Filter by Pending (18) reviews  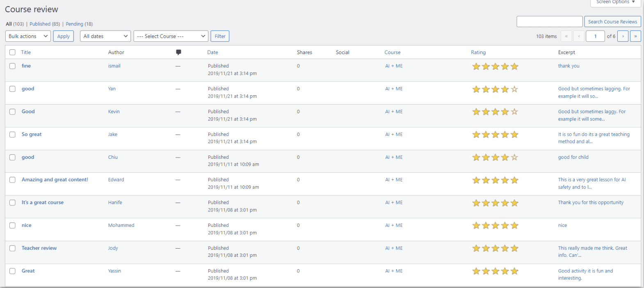click(79, 24)
